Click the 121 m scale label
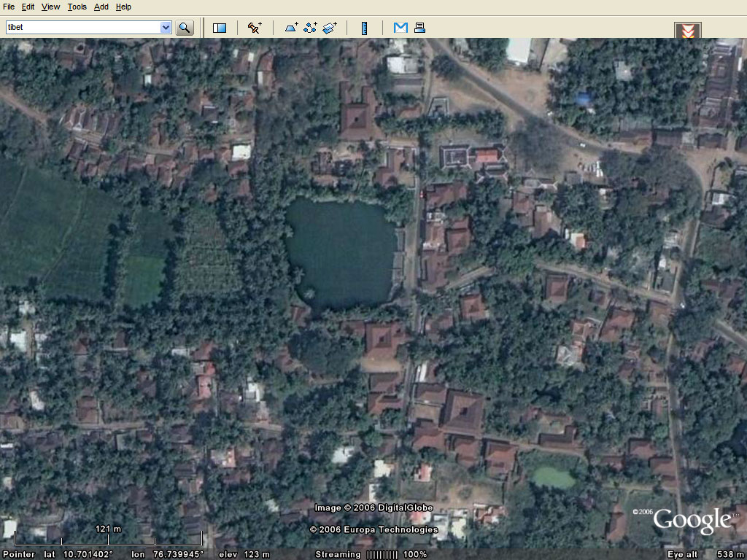 click(x=109, y=529)
